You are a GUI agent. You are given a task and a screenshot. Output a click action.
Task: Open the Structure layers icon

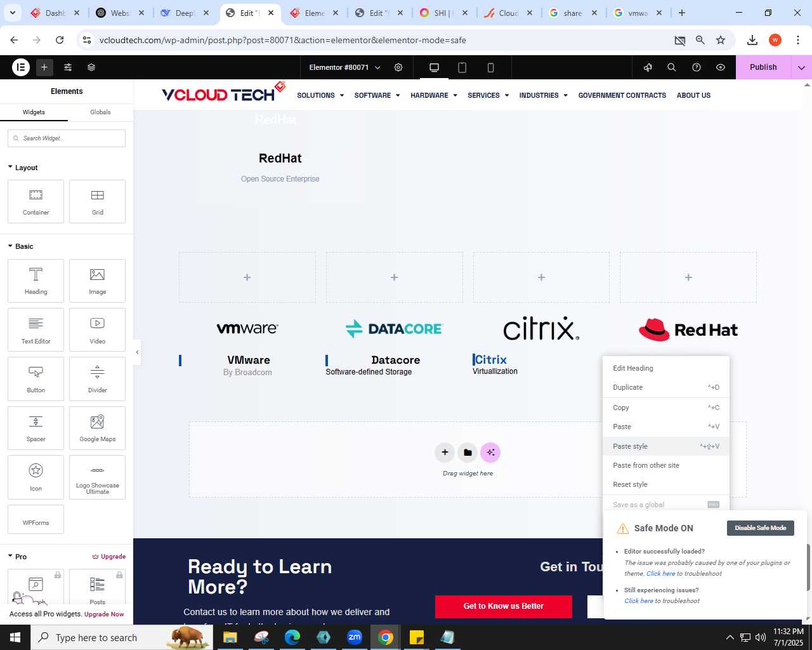point(91,67)
